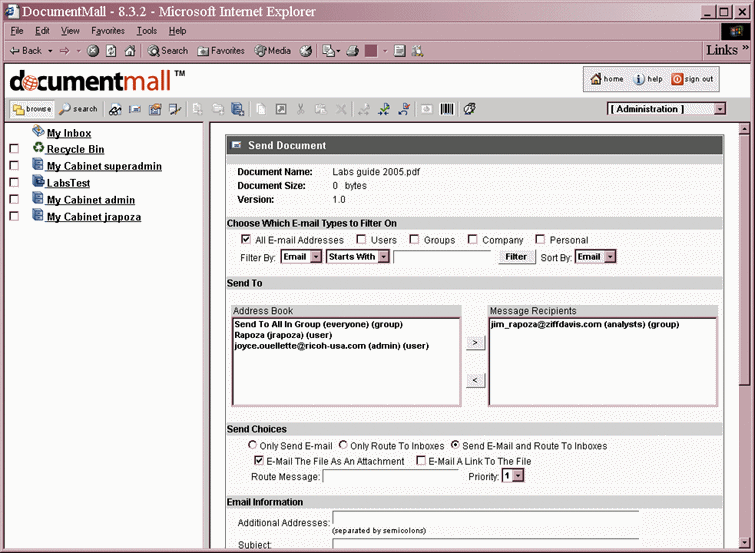Open the Internet Explorer Favorites pane
Screen dimensions: 755x553
coord(221,51)
